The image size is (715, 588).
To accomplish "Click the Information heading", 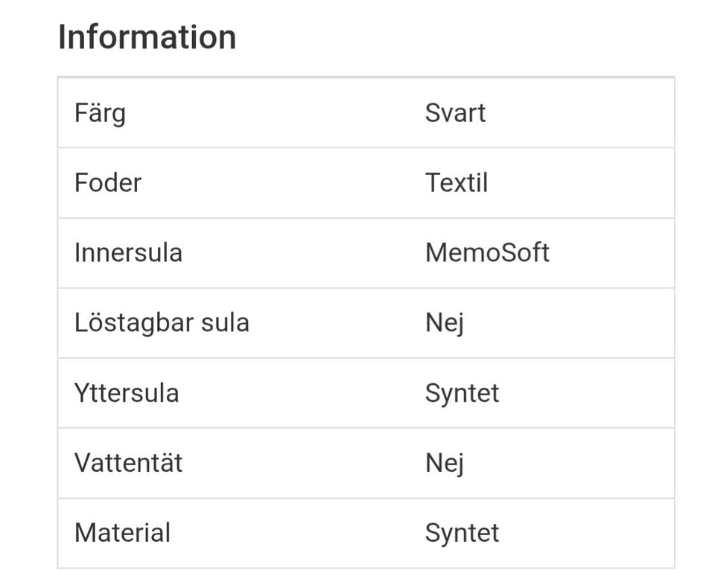I will coord(147,37).
